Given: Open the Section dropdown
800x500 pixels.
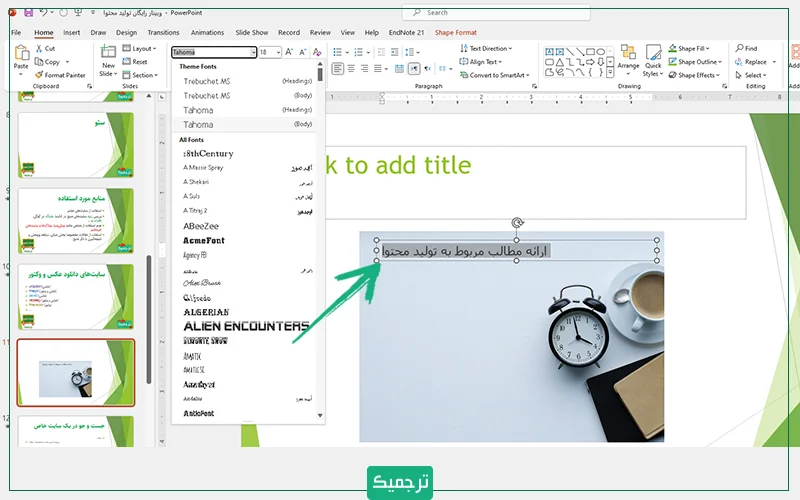Looking at the screenshot, I should 140,75.
